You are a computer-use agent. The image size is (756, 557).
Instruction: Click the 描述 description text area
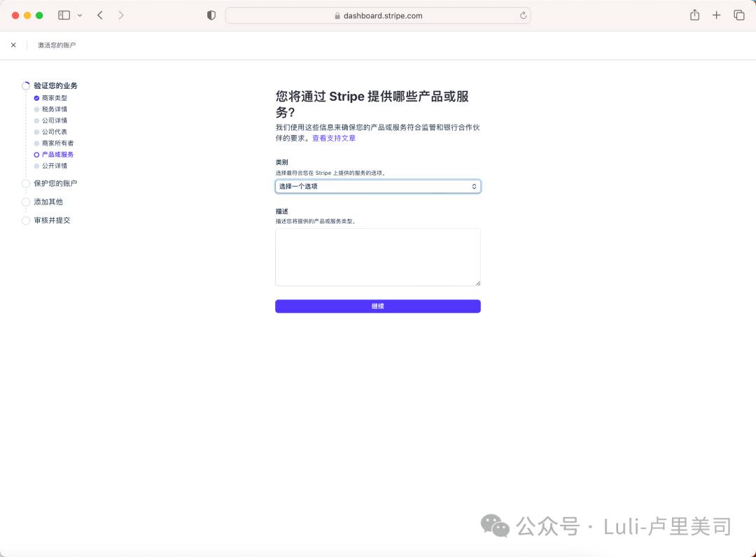[378, 258]
